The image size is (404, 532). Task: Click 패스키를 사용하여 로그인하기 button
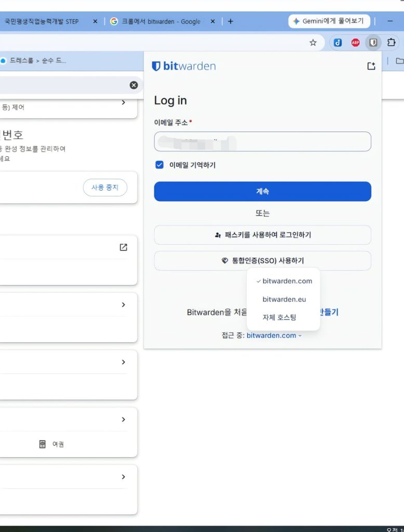point(263,235)
